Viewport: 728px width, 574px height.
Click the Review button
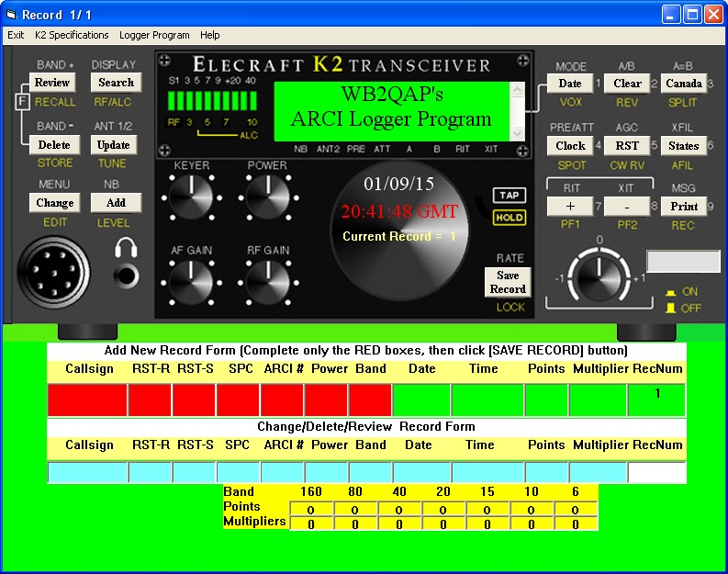pos(52,83)
